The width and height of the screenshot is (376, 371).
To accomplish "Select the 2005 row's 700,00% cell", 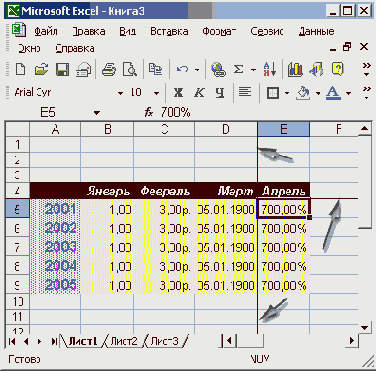I will pos(284,285).
